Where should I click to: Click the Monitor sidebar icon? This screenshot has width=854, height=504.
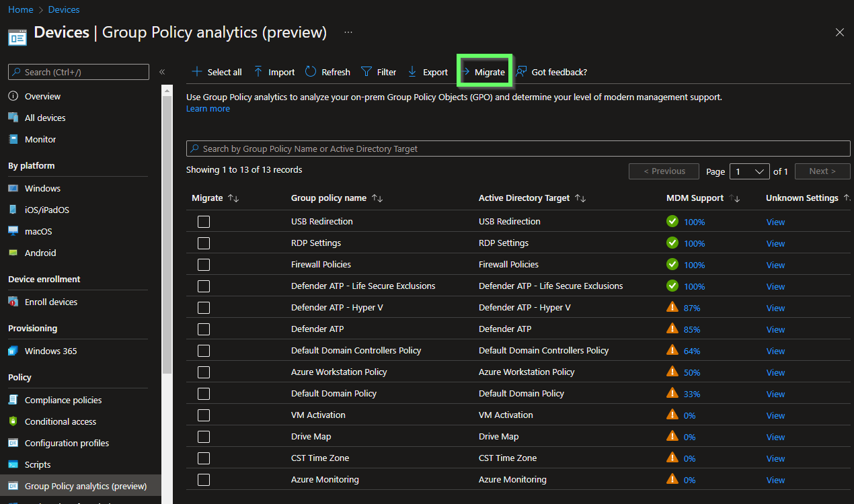[13, 139]
